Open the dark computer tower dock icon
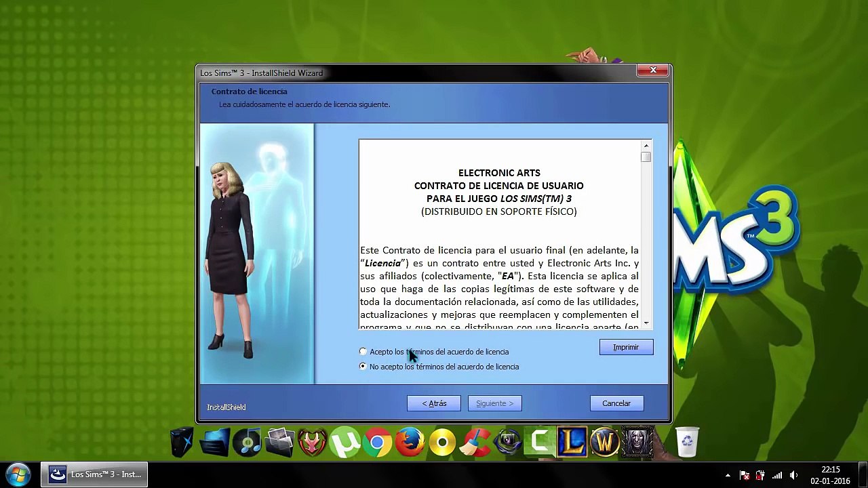 point(182,443)
